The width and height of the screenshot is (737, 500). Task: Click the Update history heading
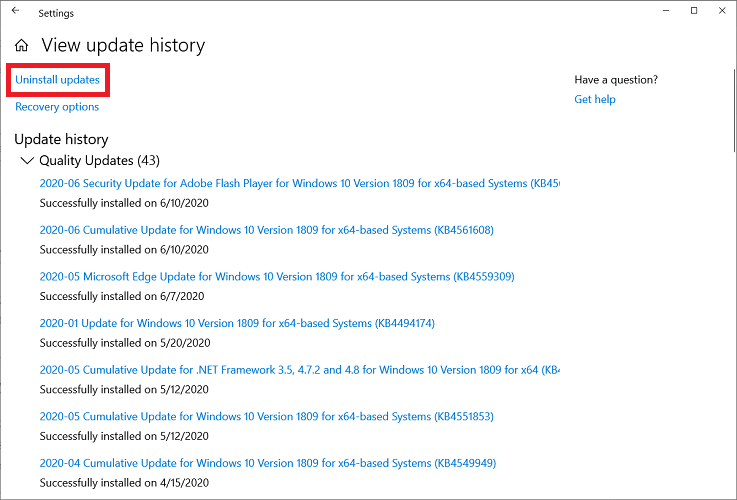pos(61,139)
